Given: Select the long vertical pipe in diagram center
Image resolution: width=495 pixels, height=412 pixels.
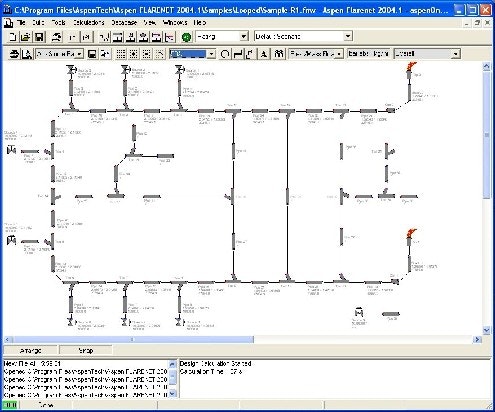Looking at the screenshot, I should (x=287, y=197).
